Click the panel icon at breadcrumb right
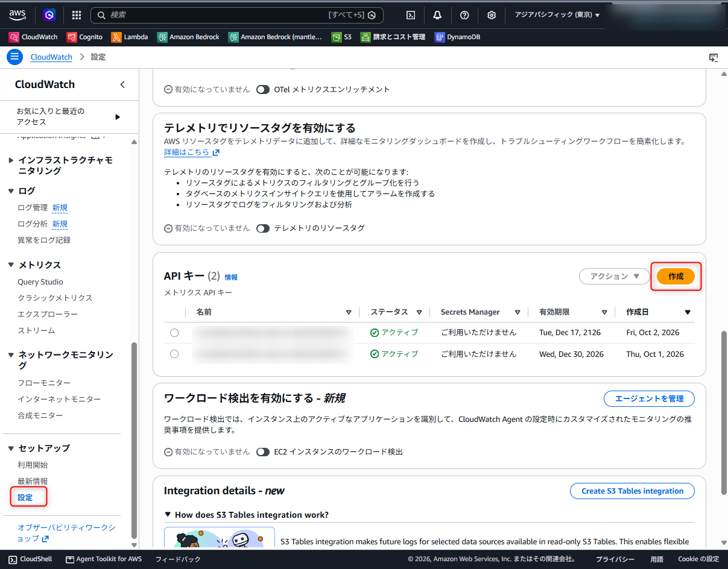The image size is (728, 569). tap(714, 57)
